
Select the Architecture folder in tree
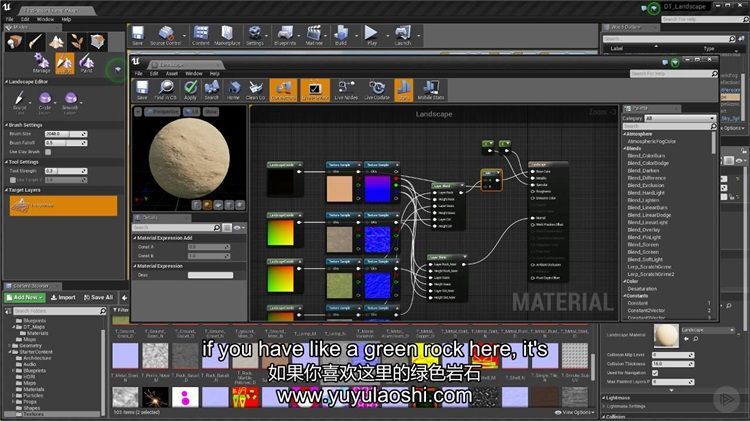click(x=36, y=358)
